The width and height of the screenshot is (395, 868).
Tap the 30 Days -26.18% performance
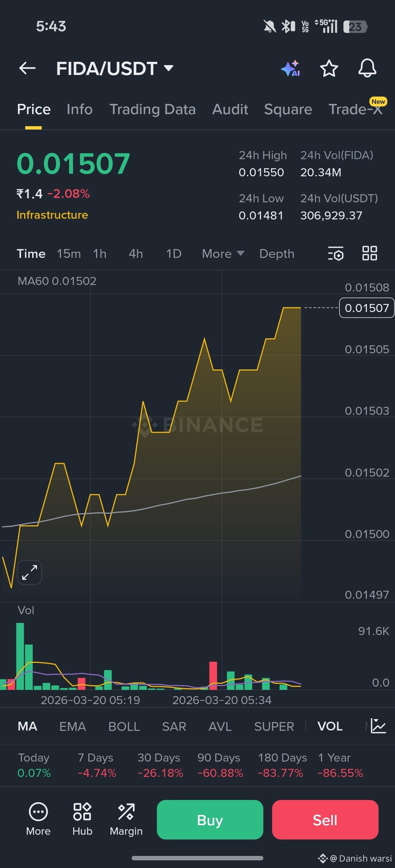pos(160,765)
